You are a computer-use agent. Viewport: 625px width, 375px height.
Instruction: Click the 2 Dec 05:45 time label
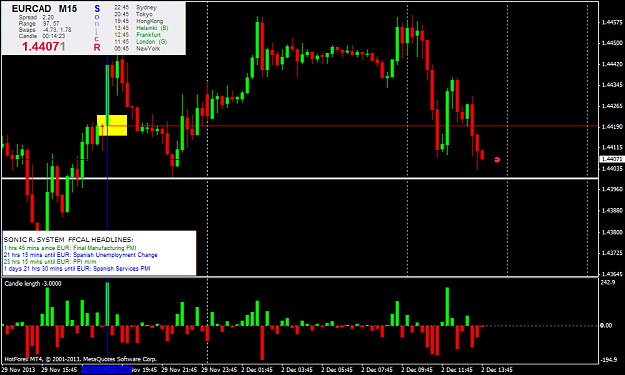pos(337,370)
